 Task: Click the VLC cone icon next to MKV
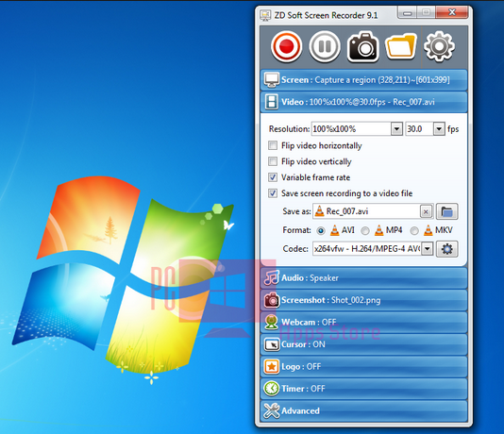pyautogui.click(x=428, y=230)
